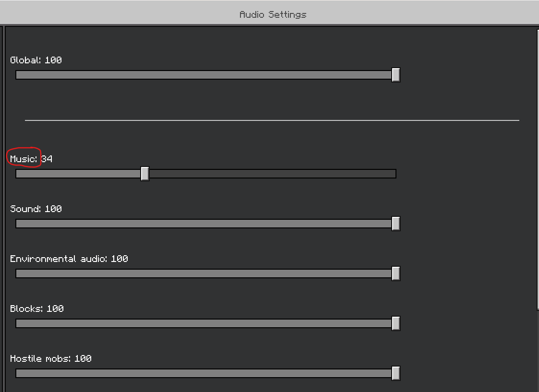Click the red-circled Music label
The height and width of the screenshot is (392, 539).
[24, 159]
